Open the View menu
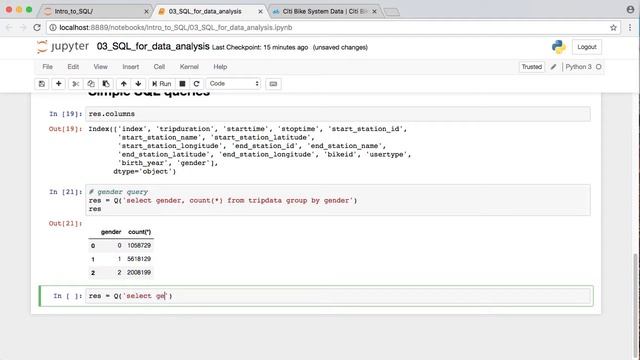 [x=100, y=67]
